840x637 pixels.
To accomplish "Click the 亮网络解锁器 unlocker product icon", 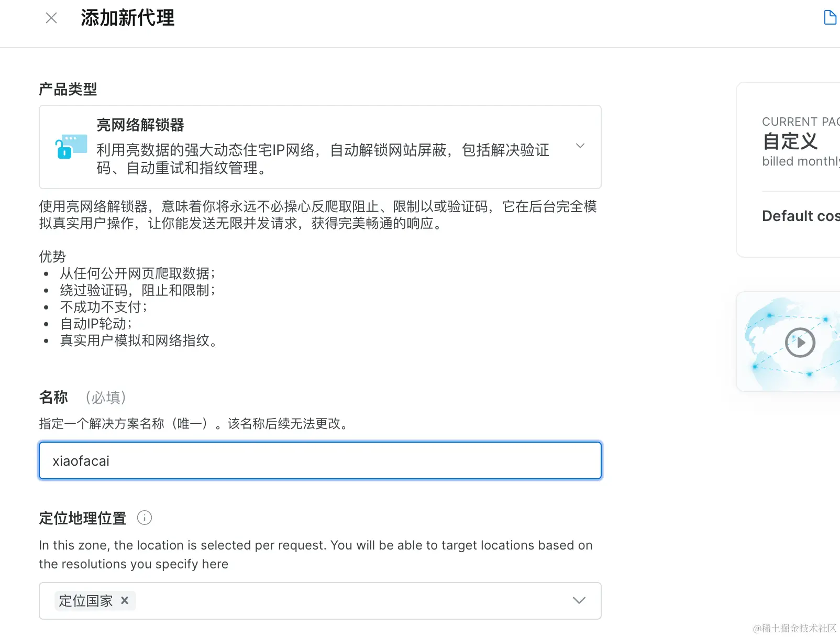I will tap(71, 146).
